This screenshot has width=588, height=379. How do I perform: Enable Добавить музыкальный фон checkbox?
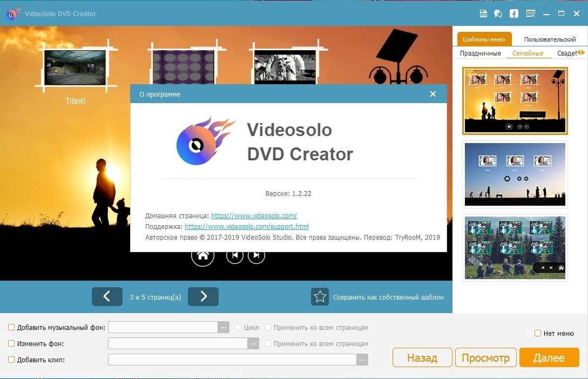[11, 327]
